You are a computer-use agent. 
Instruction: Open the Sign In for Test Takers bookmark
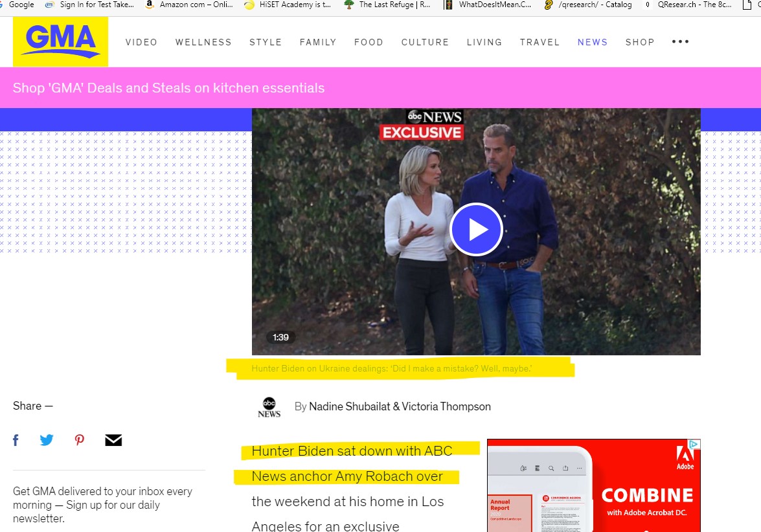point(90,5)
